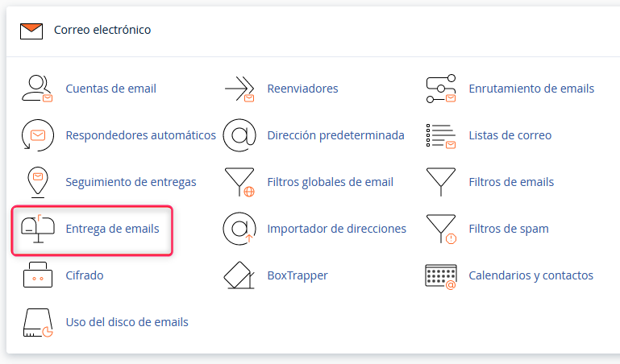Click the Cuentas de email icon
This screenshot has width=620, height=364.
[x=37, y=89]
